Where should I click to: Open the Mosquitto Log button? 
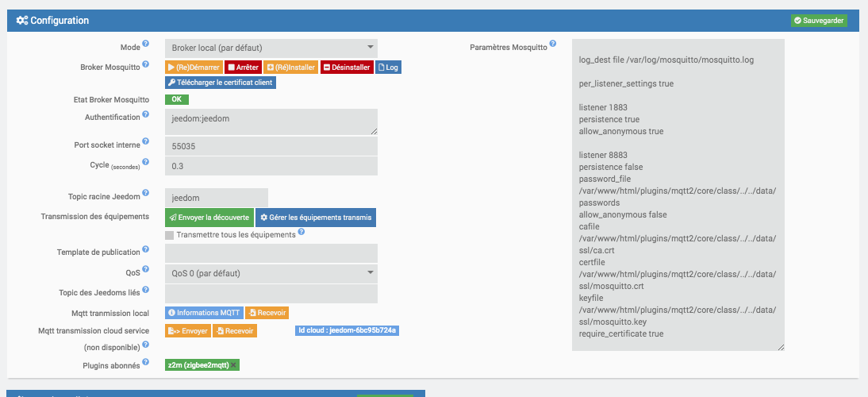pyautogui.click(x=389, y=67)
